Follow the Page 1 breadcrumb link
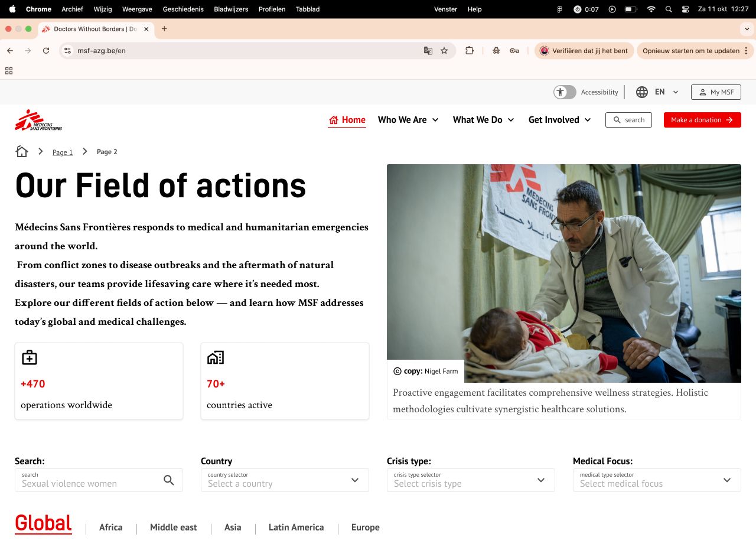 click(x=63, y=152)
